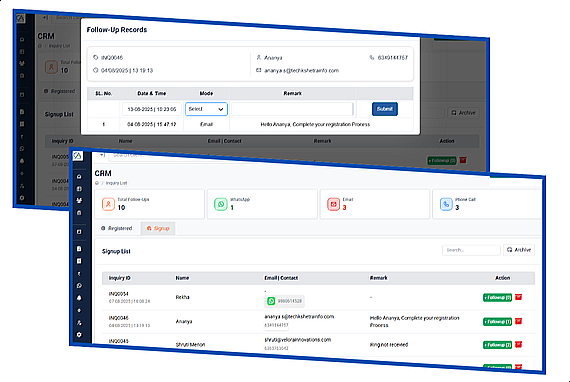Click the Total Follow-Ups orange person icon
Viewport: 570px width, 382px height.
[108, 204]
